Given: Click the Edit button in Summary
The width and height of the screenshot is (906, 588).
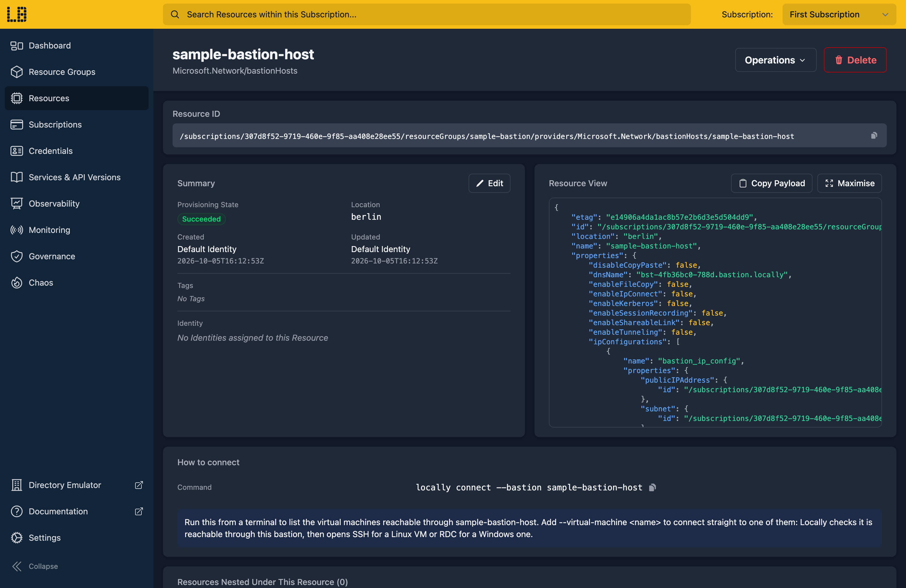Looking at the screenshot, I should [x=489, y=183].
